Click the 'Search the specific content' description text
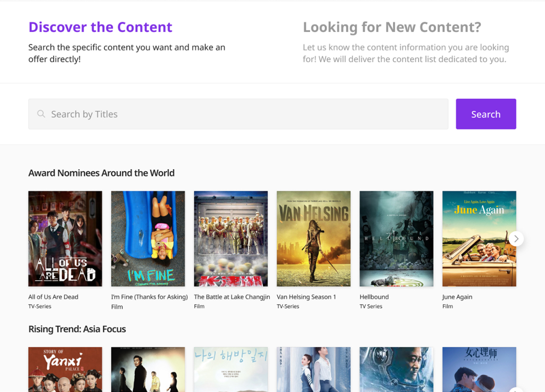Viewport: 545px width, 392px height. 127,53
